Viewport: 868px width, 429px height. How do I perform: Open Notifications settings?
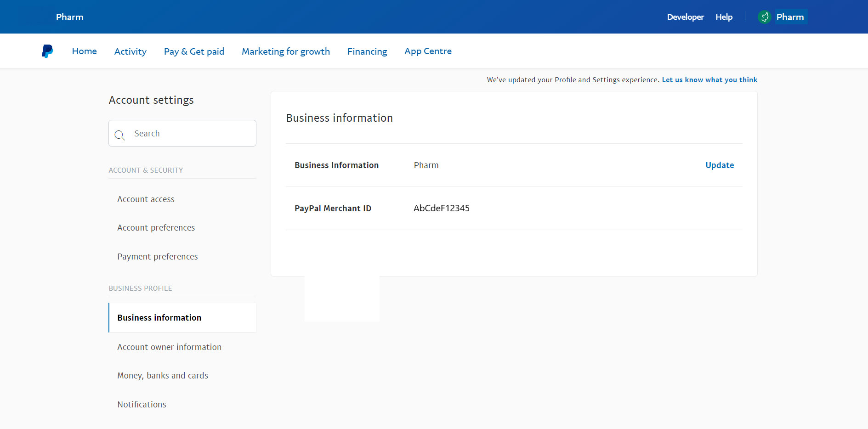pyautogui.click(x=142, y=404)
